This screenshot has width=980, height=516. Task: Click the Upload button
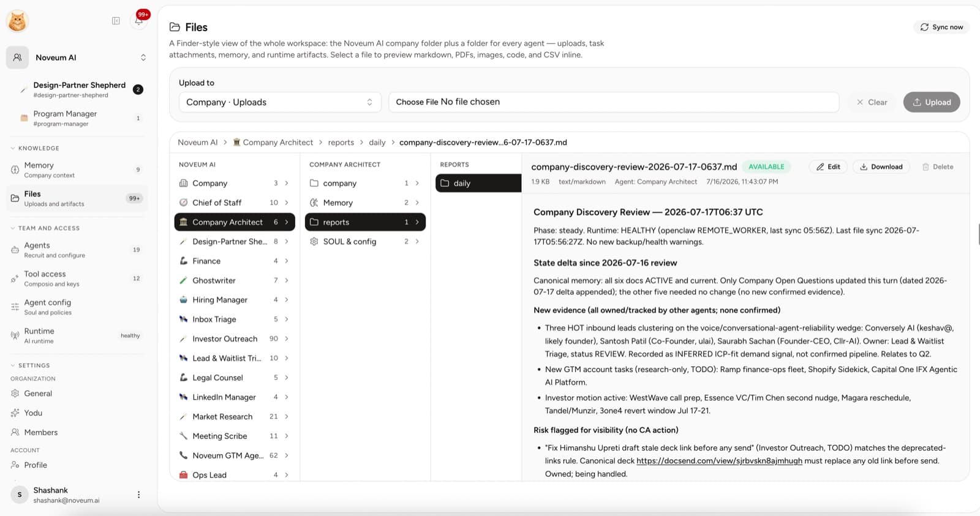pyautogui.click(x=932, y=102)
